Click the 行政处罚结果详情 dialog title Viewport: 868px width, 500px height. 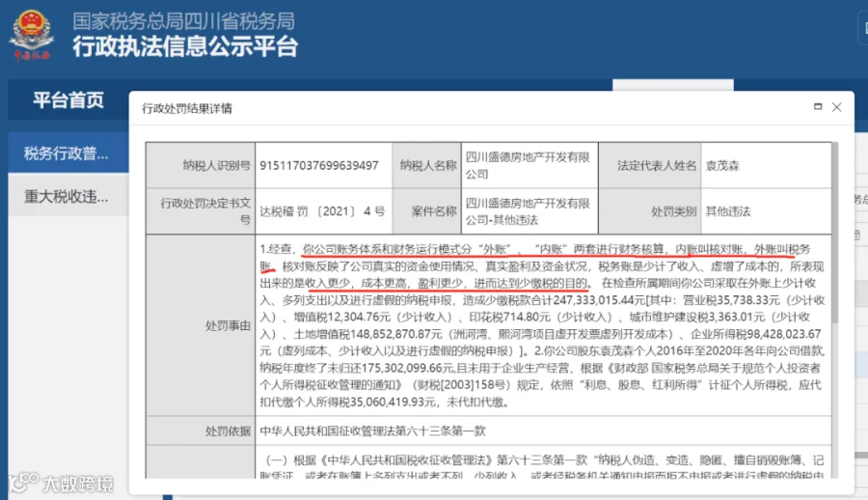pyautogui.click(x=187, y=108)
